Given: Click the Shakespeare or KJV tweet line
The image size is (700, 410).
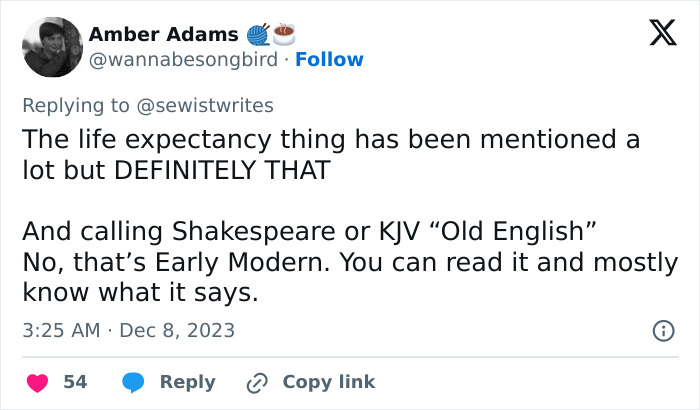Looking at the screenshot, I should (x=310, y=232).
